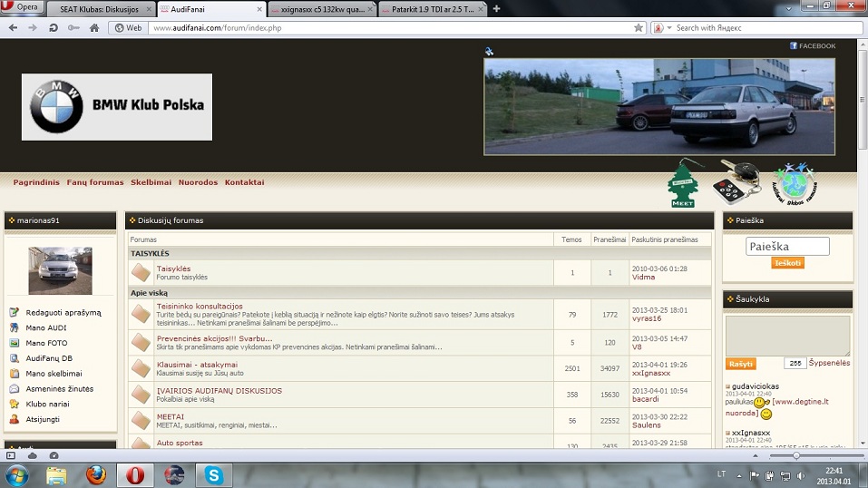Viewport: 868px width, 488px height.
Task: Open Windows Start button
Action: [x=16, y=476]
